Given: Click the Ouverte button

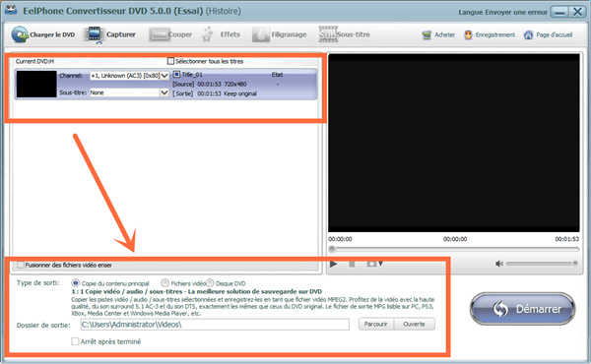Looking at the screenshot, I should coord(415,324).
